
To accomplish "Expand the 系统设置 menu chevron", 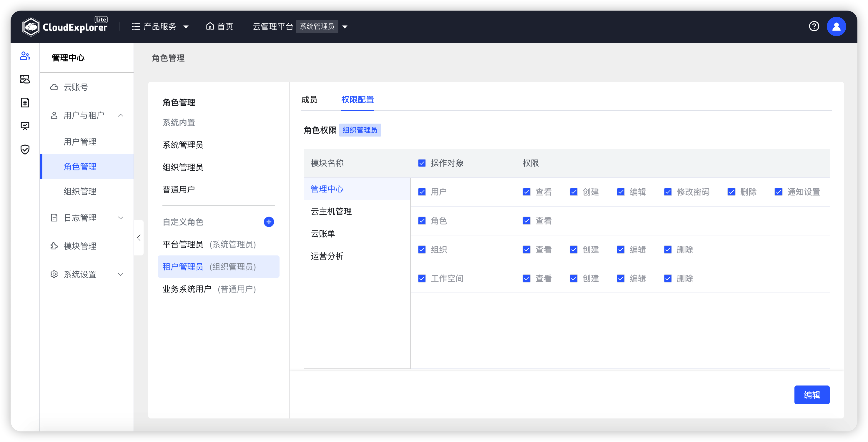I will [x=121, y=275].
